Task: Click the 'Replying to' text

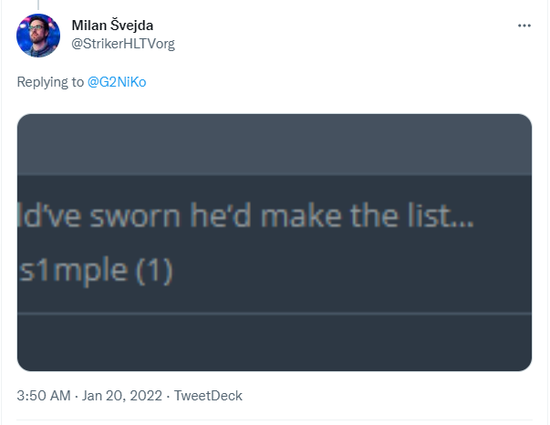Action: 50,82
